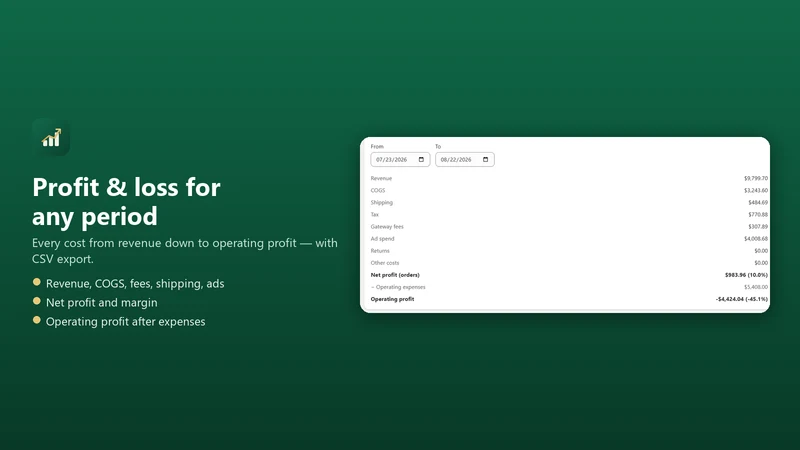This screenshot has width=800, height=450.
Task: Select the value $983.96 (10.0%)
Action: (746, 275)
